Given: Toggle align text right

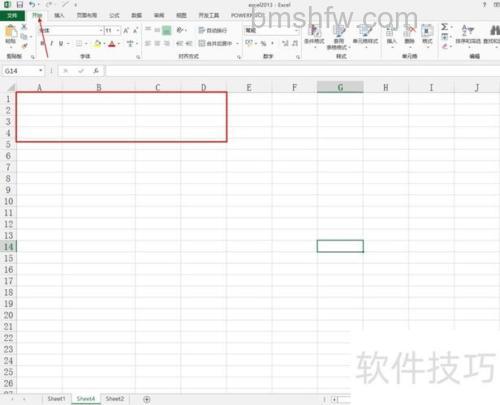Looking at the screenshot, I should tap(166, 43).
